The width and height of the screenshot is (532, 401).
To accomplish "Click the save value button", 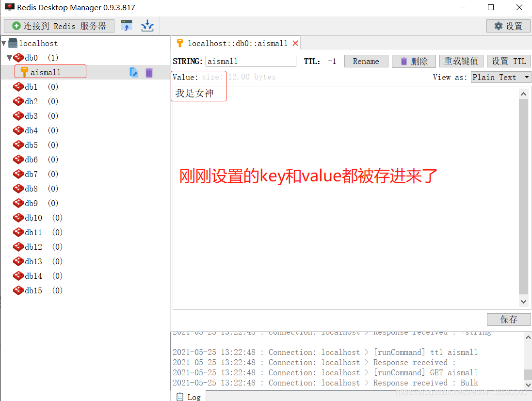I will pyautogui.click(x=509, y=319).
